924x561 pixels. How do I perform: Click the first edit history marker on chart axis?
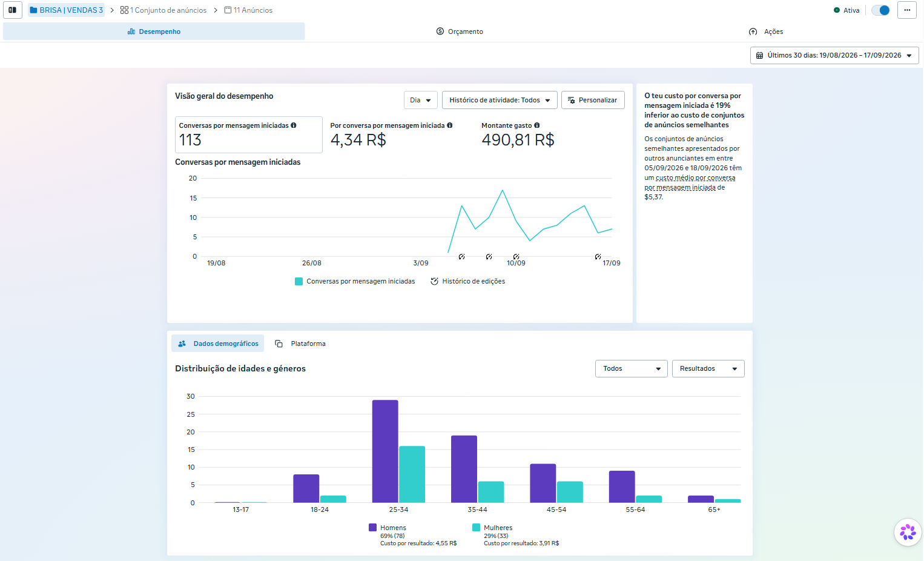click(x=461, y=257)
